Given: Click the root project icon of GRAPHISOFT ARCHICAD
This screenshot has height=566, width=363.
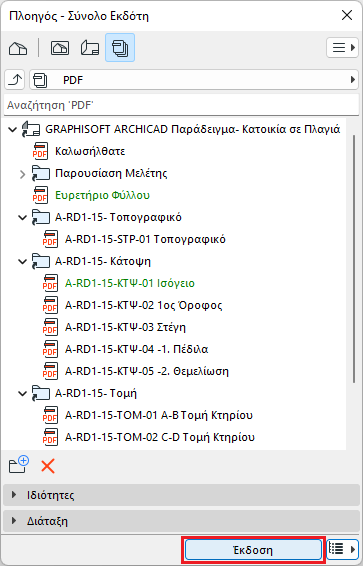Looking at the screenshot, I should click(x=30, y=129).
